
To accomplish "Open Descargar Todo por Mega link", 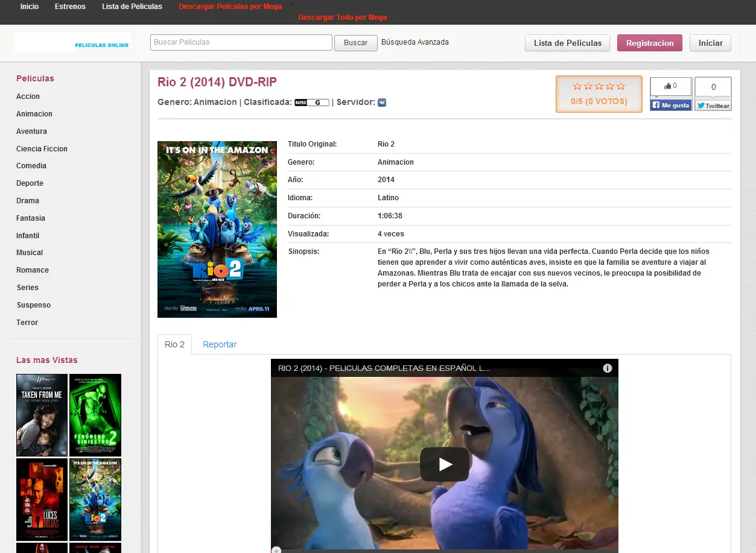I will 343,17.
